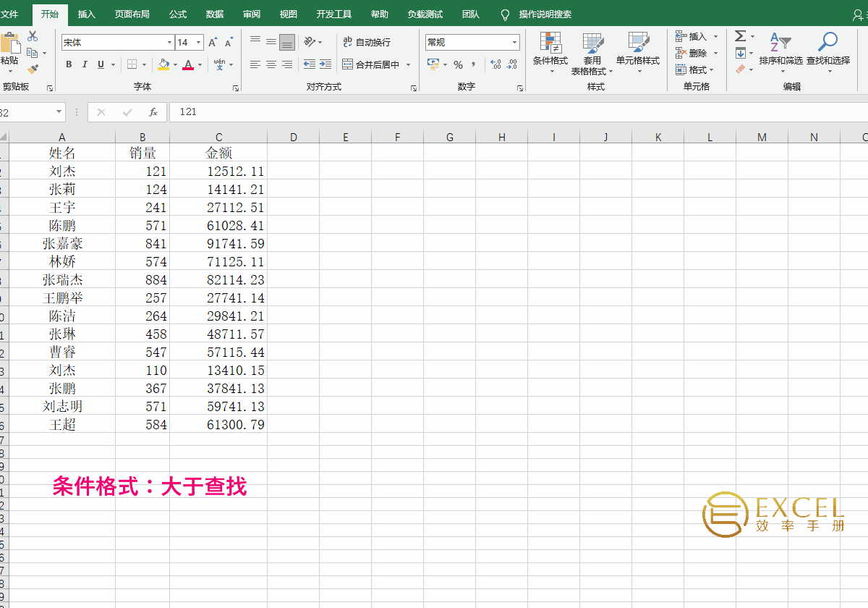Apply comma style number format
This screenshot has width=868, height=608.
pos(474,64)
